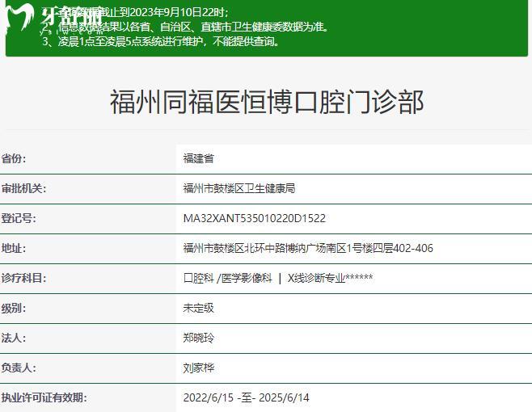This screenshot has height=412, width=532.
Task: Select the value 福建省
Action: tap(198, 158)
